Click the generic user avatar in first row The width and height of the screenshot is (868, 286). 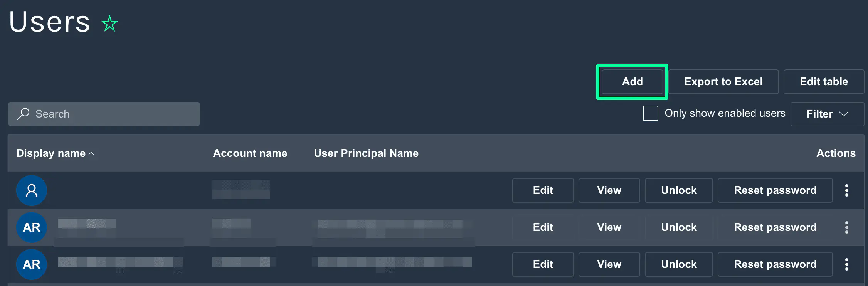[x=32, y=190]
